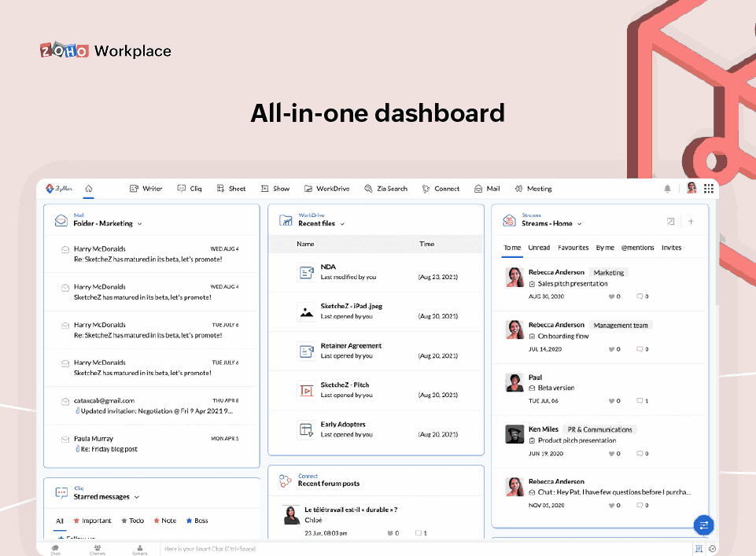Switch to the @mentions tab

coord(637,248)
